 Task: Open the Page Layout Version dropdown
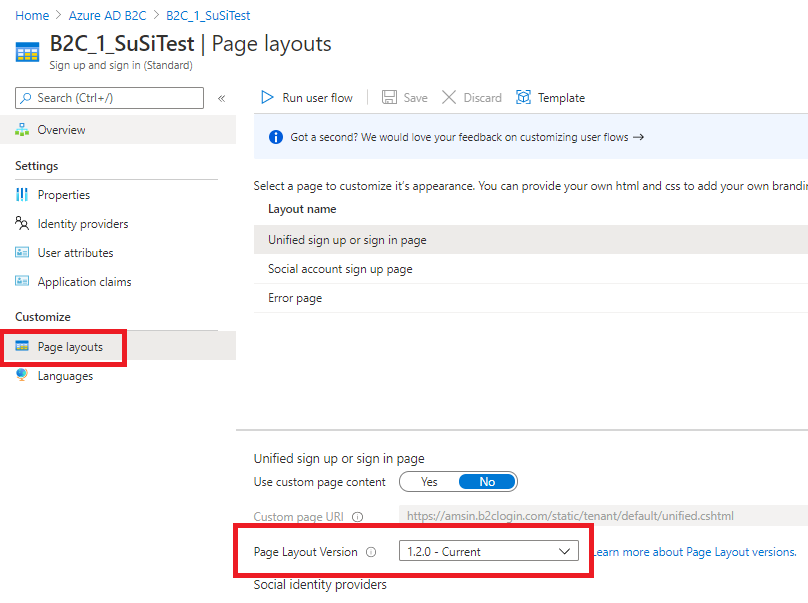click(489, 551)
